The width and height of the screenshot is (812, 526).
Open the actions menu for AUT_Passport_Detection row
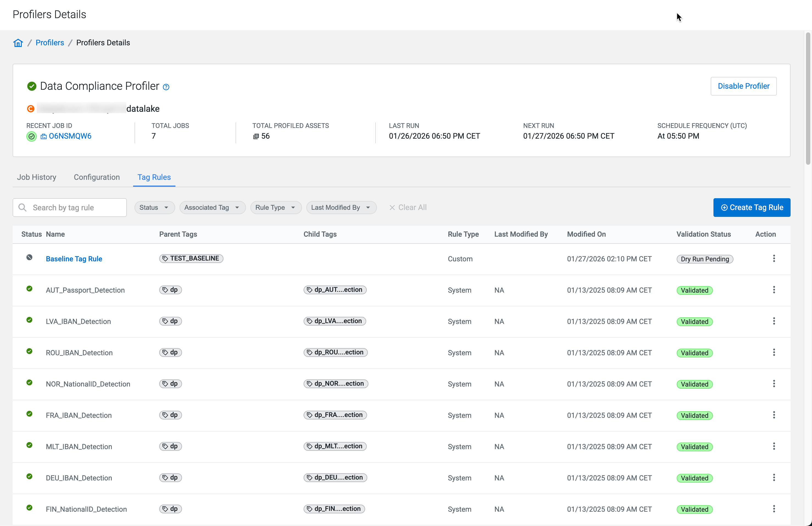coord(774,290)
